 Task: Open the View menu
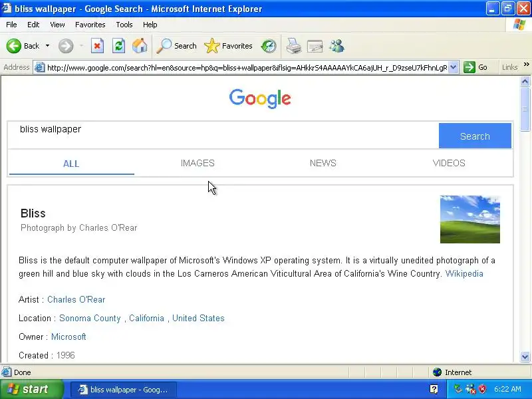(57, 25)
